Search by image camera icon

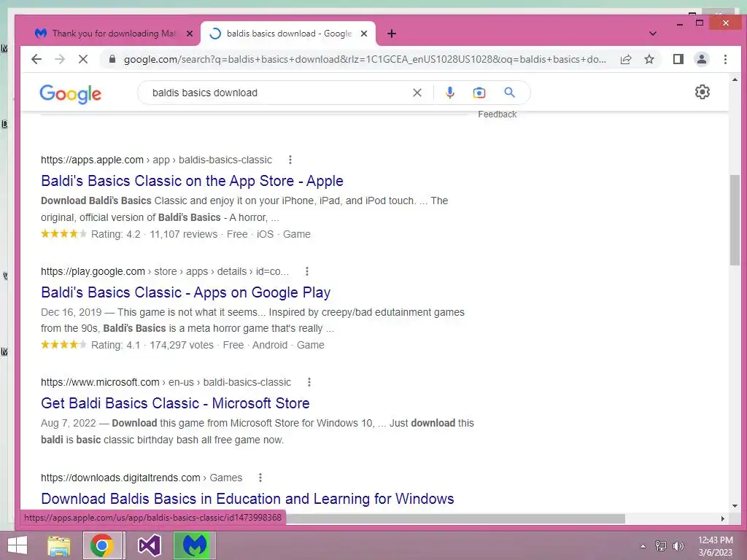coord(479,93)
